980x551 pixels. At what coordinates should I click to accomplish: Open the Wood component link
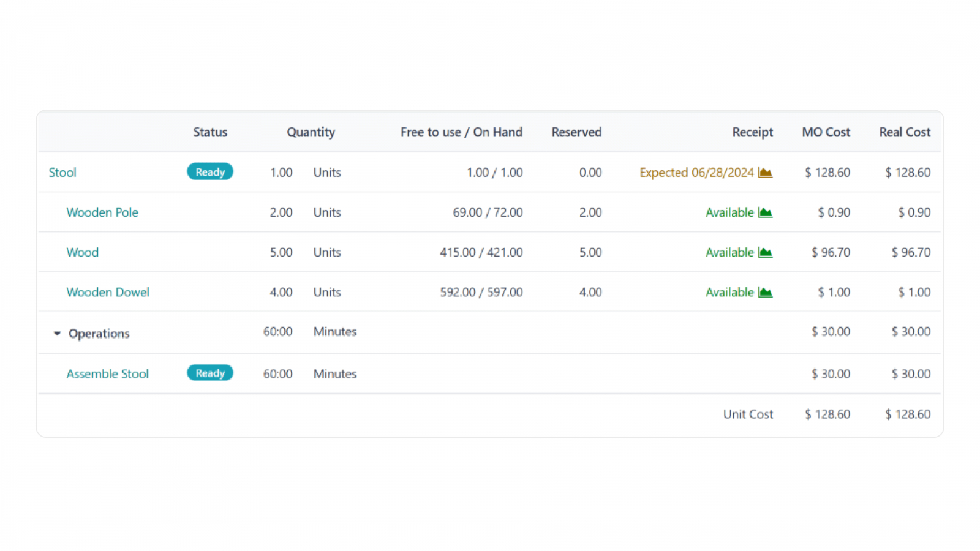tap(83, 252)
